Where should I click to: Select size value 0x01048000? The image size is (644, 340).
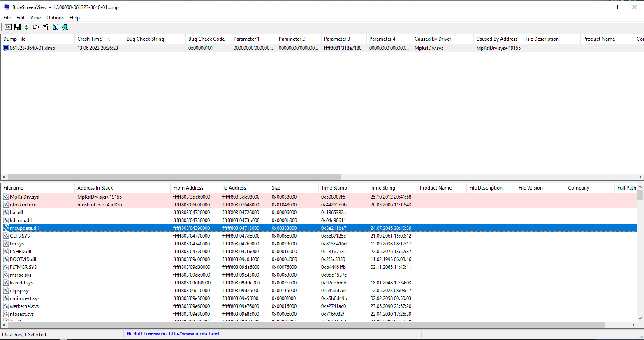point(284,205)
